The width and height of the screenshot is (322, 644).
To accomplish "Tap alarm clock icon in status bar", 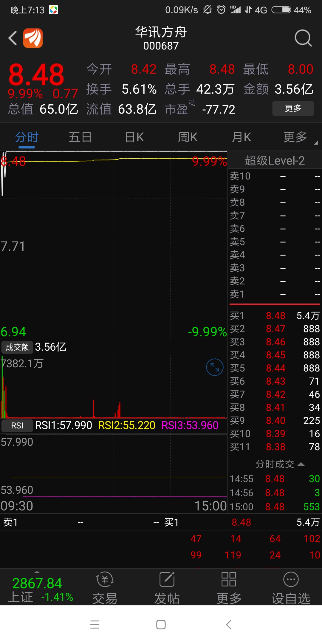I will pyautogui.click(x=221, y=10).
